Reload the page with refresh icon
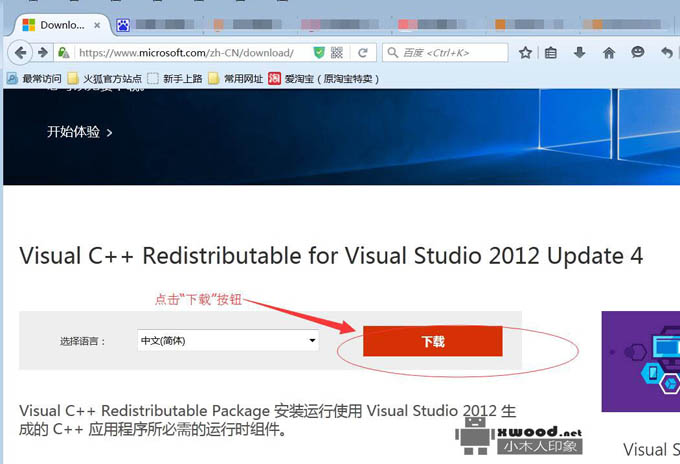Image resolution: width=680 pixels, height=464 pixels. 363,53
